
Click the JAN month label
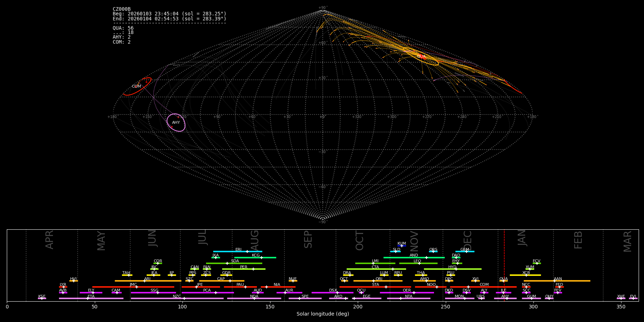click(522, 238)
